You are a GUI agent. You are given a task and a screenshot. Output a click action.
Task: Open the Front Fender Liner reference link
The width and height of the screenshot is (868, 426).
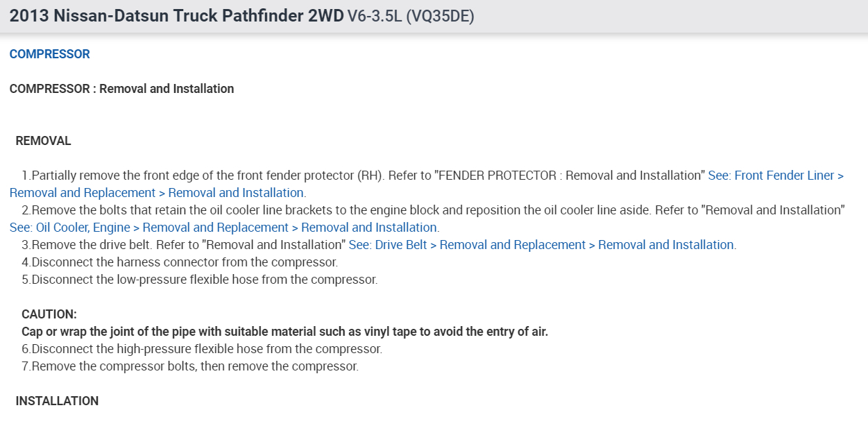click(775, 176)
